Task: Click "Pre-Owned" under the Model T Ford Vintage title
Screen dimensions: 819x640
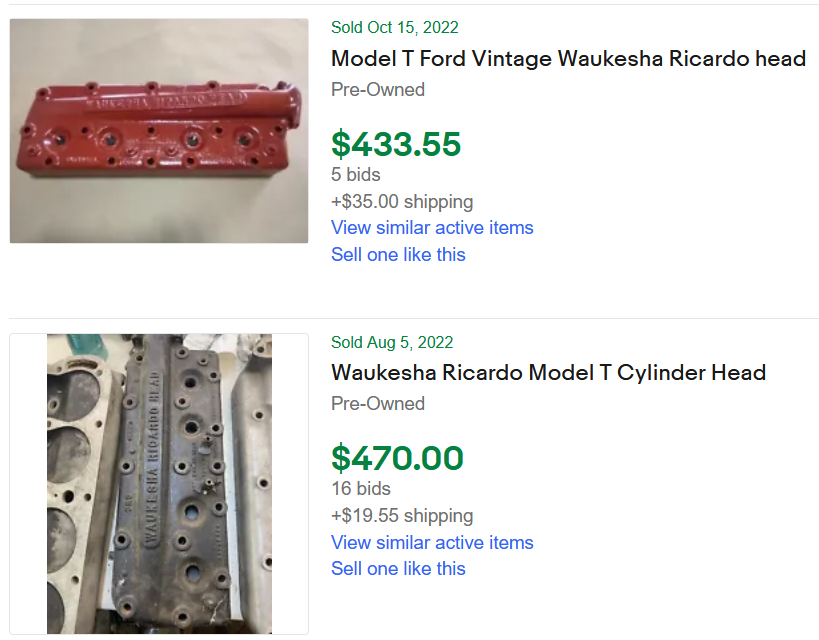Action: 378,90
